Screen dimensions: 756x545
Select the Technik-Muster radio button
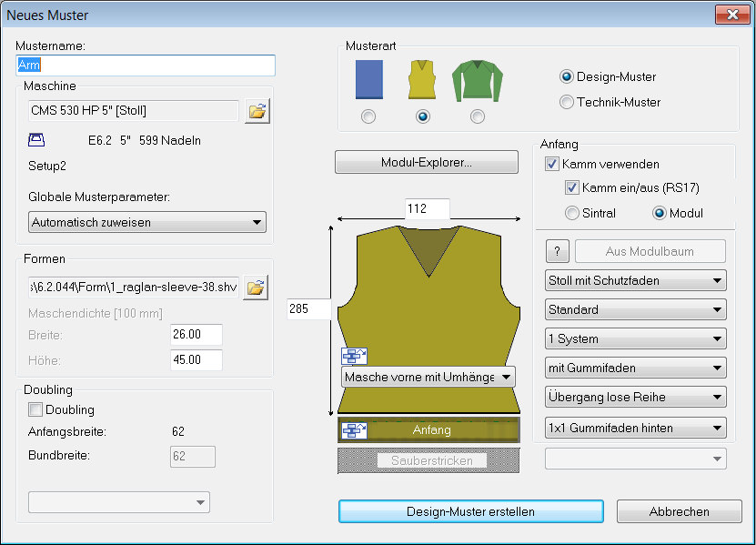567,103
